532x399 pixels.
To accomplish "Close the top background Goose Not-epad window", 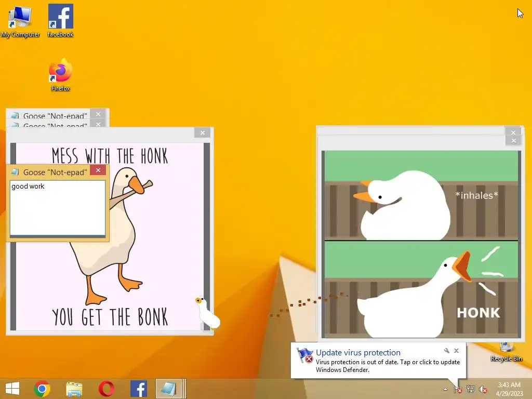I will pos(98,114).
